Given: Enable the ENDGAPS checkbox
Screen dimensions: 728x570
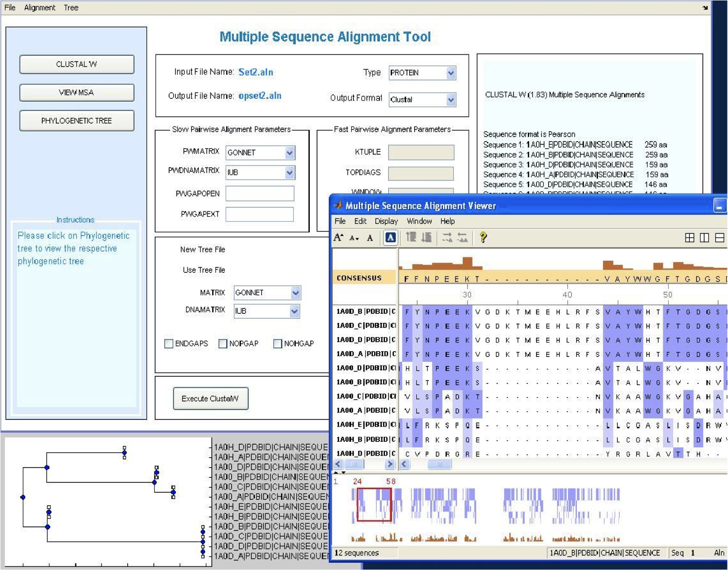Looking at the screenshot, I should (x=169, y=343).
